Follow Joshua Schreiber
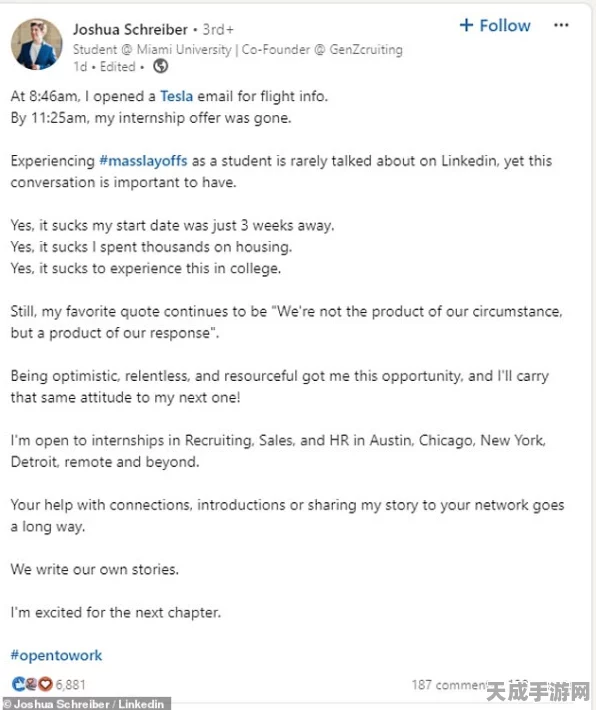596x710 pixels. pyautogui.click(x=495, y=25)
